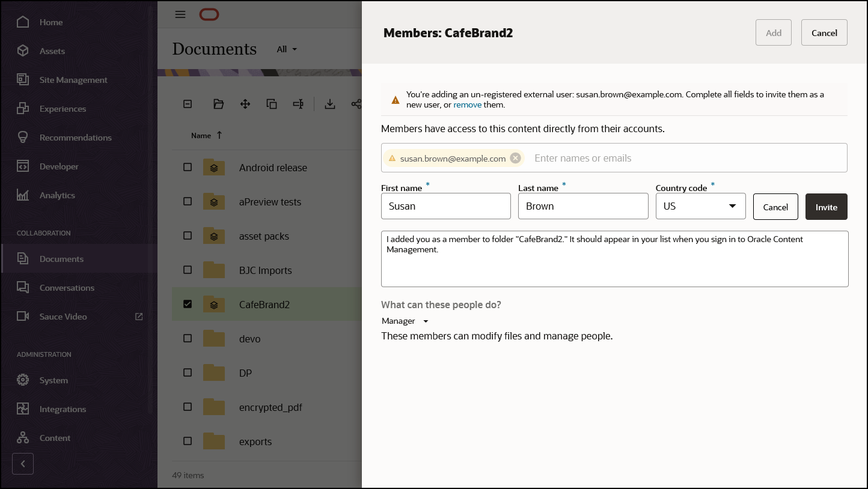Click the open folder toolbar icon

[218, 104]
